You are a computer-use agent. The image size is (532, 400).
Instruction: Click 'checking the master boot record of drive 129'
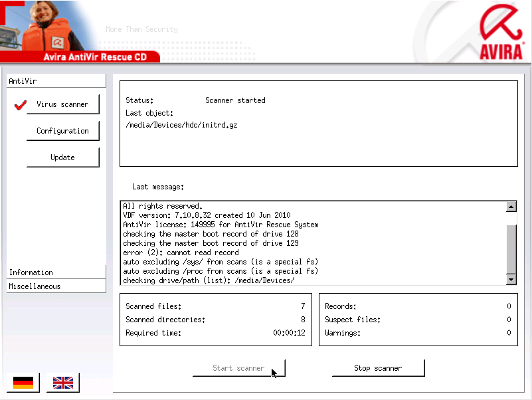pos(211,243)
